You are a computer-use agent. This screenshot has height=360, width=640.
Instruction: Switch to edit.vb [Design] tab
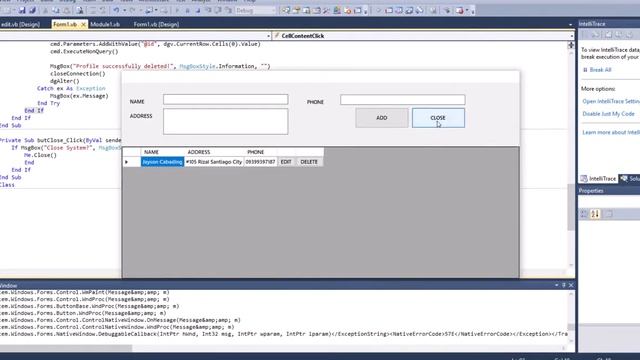[x=20, y=24]
